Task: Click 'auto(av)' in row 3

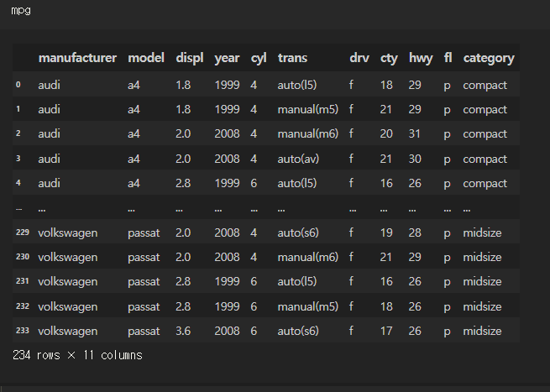Action: (298, 159)
